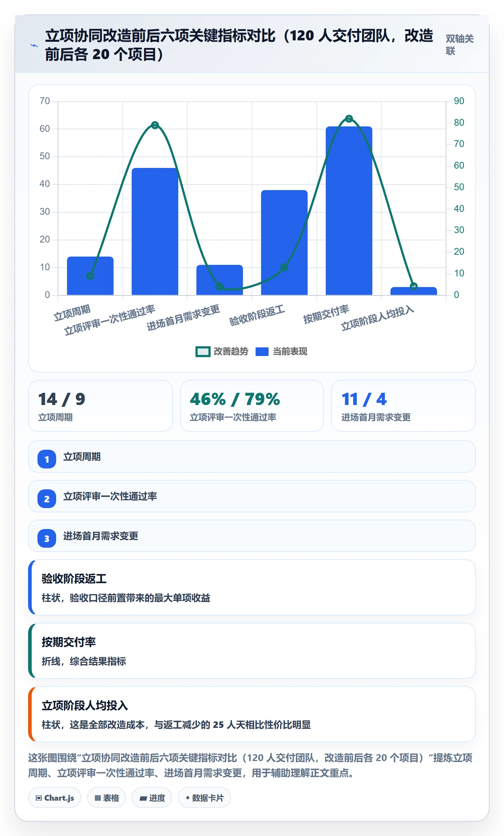The height and width of the screenshot is (836, 504).
Task: Click the summary paragraph starting 这张图围绕
Action: pos(251,765)
